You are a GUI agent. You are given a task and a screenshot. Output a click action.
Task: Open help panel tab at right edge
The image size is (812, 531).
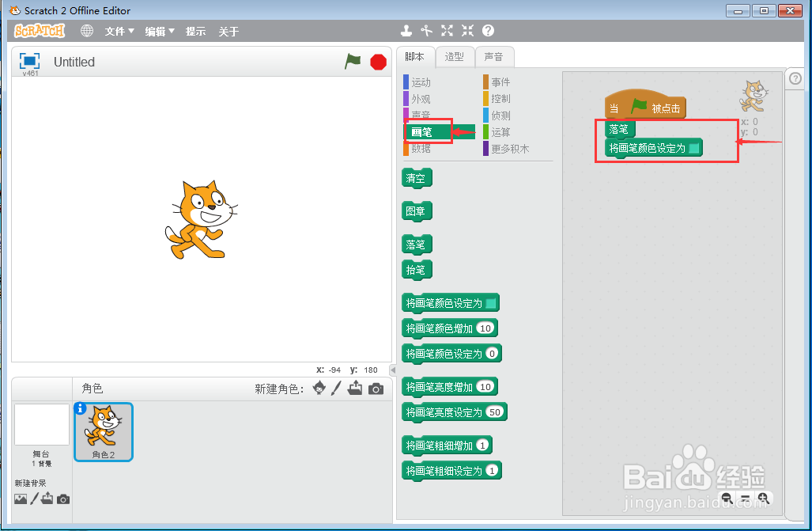pyautogui.click(x=795, y=78)
